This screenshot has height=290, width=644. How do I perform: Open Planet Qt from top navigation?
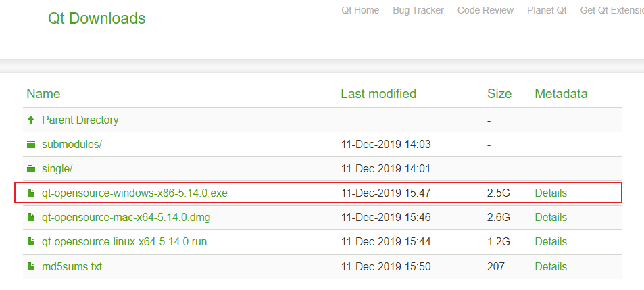coord(547,10)
